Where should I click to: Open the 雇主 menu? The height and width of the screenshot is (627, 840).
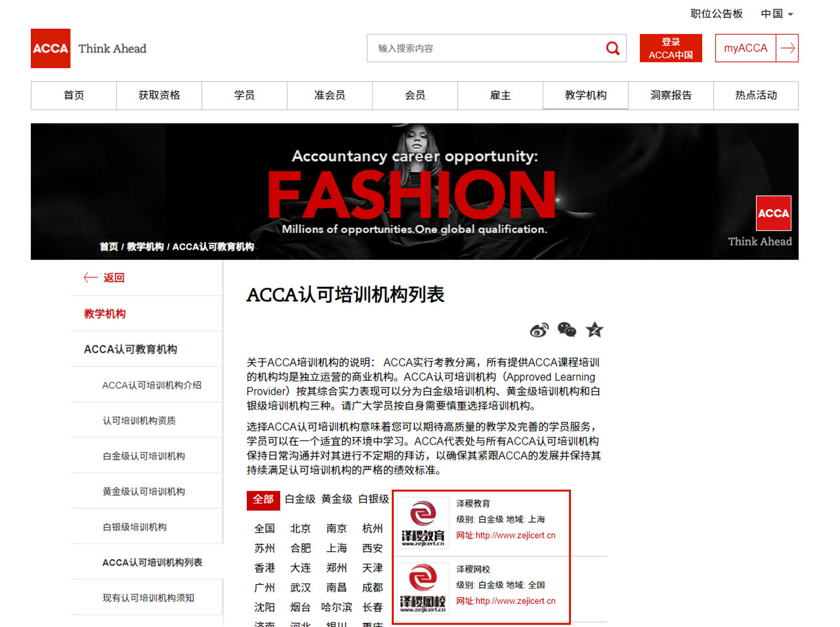pos(500,95)
